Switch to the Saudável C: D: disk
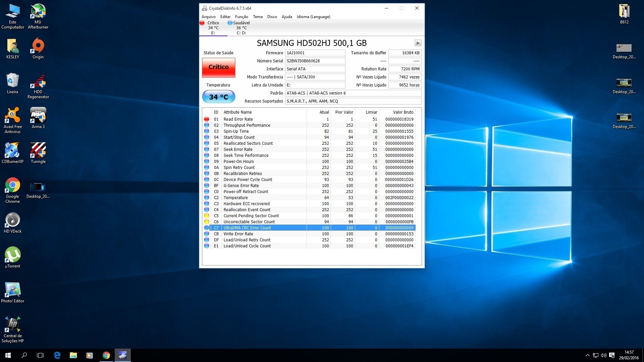 [241, 28]
